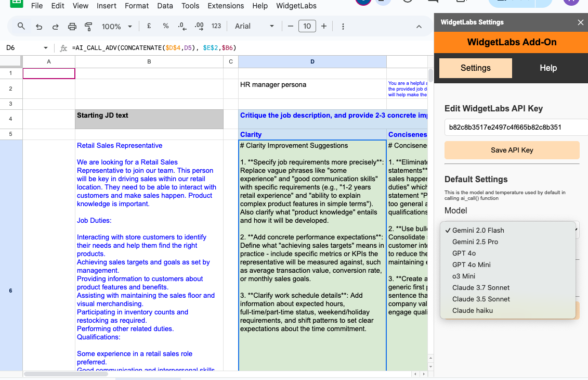
Task: Open the Arial font dropdown
Action: (x=255, y=26)
